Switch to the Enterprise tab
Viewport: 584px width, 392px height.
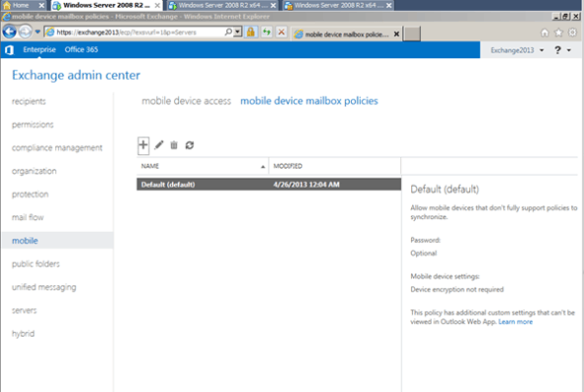[40, 49]
